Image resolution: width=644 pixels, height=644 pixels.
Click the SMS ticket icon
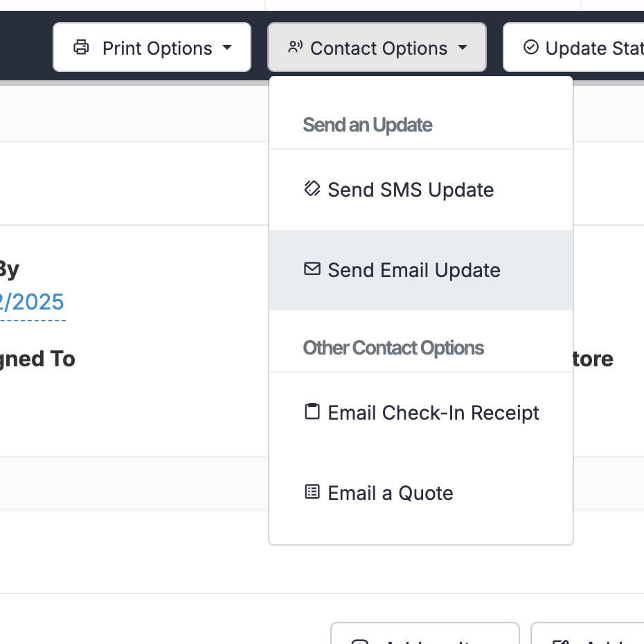tap(312, 189)
